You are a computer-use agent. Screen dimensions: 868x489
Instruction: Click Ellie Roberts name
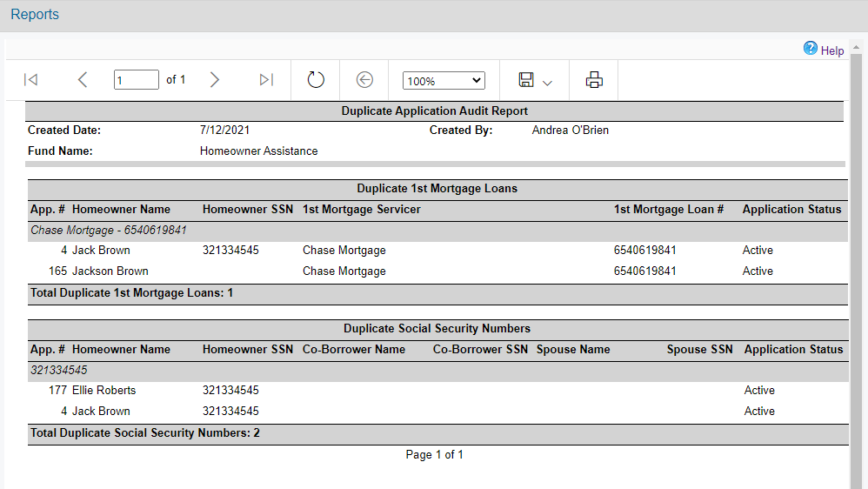point(103,391)
